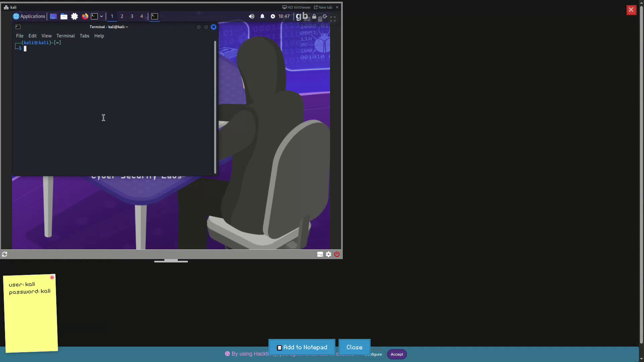Remove the sticky note using red pin
644x362 pixels.
click(52, 277)
